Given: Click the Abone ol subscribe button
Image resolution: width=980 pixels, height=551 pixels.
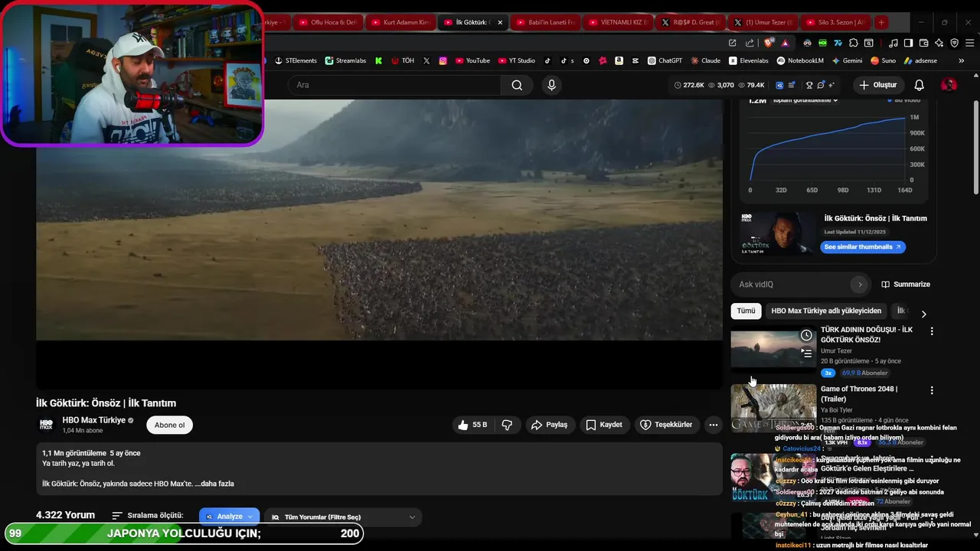Looking at the screenshot, I should 169,425.
